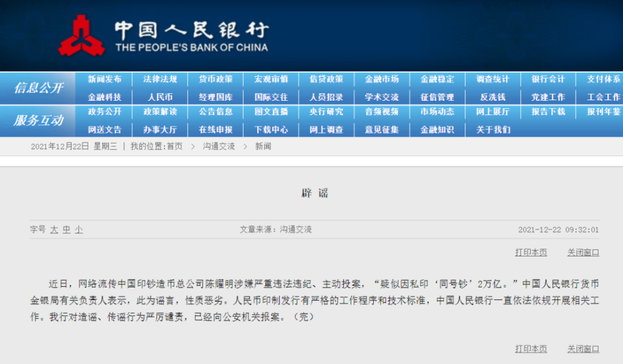Click timestamp 2021-12-22 09:32:01

point(558,230)
